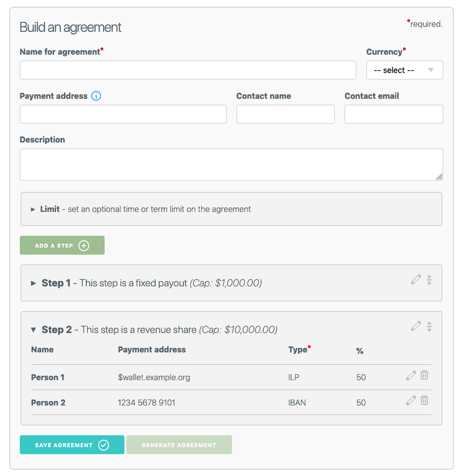Click into the Contact name field
Viewport: 466px width, 476px height.
coord(285,114)
